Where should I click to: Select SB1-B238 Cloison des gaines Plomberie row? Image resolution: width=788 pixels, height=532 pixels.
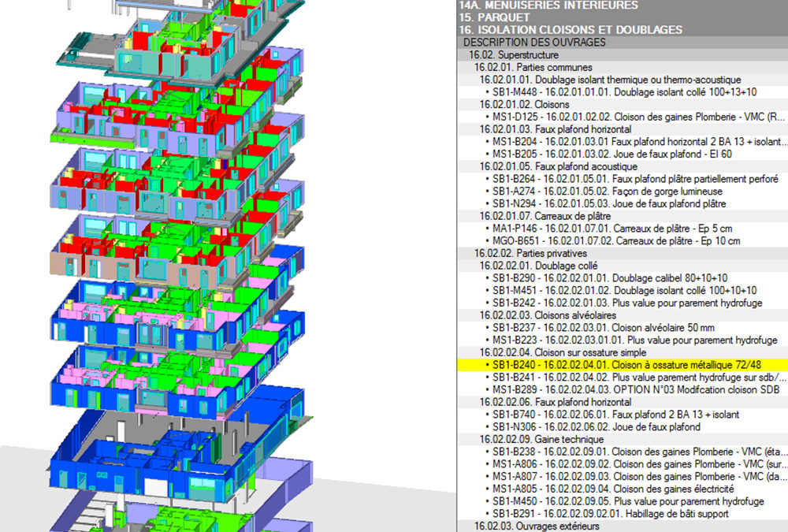(623, 452)
